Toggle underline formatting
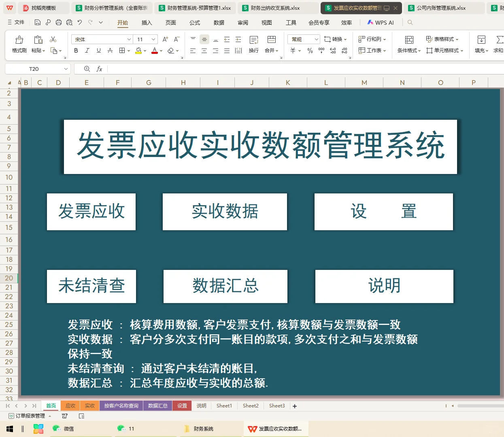 (x=98, y=51)
